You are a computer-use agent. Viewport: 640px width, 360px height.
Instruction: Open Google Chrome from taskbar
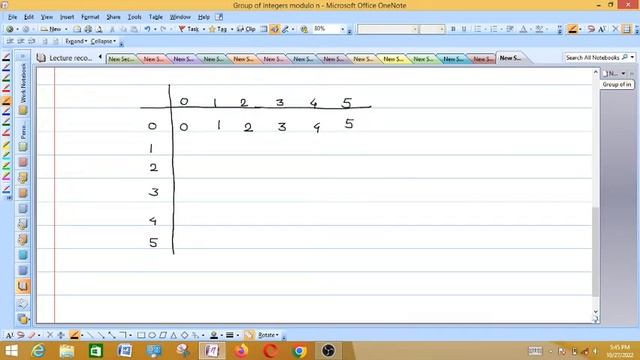click(x=299, y=351)
